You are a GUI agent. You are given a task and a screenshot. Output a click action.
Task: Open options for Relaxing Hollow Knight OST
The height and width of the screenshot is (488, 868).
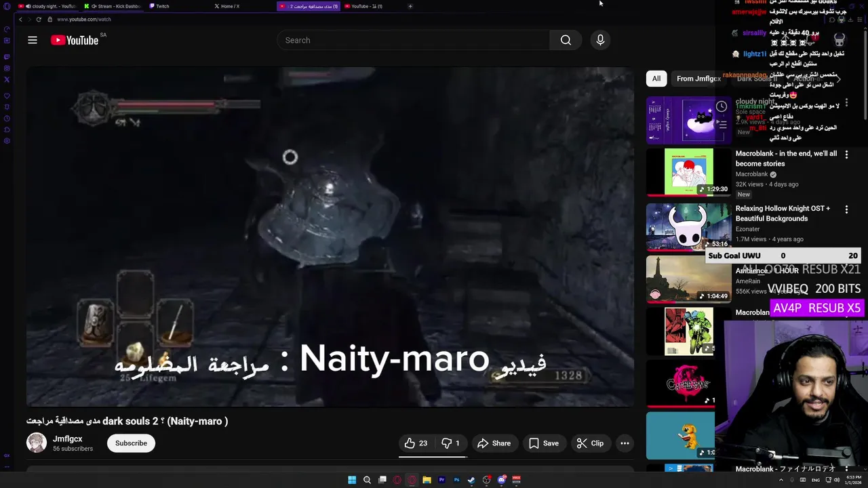[x=846, y=209]
